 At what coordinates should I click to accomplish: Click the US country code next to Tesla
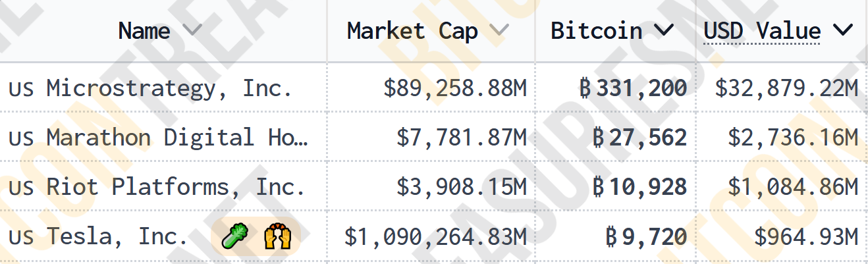pos(22,237)
